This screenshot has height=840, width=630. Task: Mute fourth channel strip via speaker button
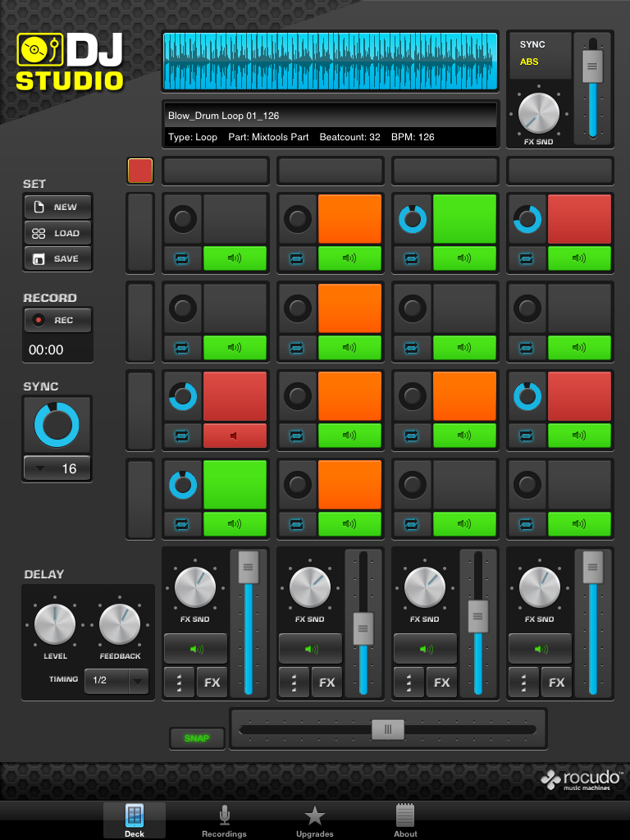point(540,650)
